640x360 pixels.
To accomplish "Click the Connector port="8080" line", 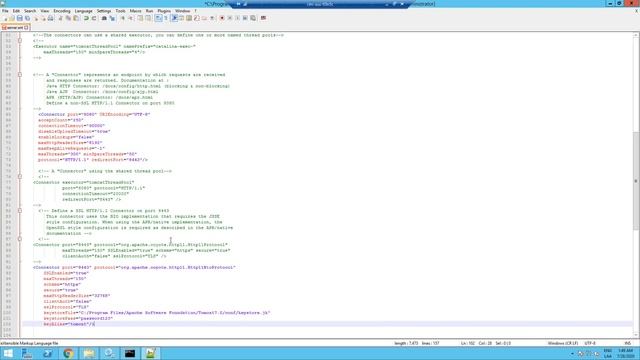I will [x=94, y=114].
